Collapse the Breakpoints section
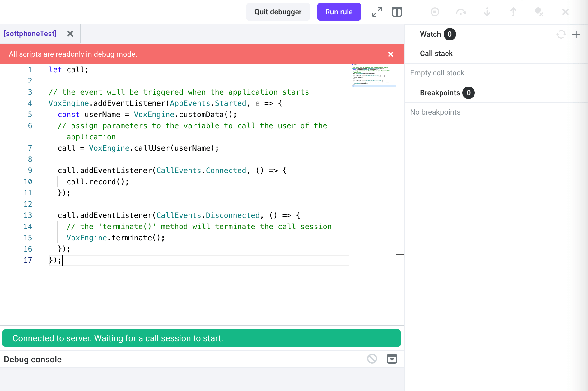 pyautogui.click(x=440, y=93)
